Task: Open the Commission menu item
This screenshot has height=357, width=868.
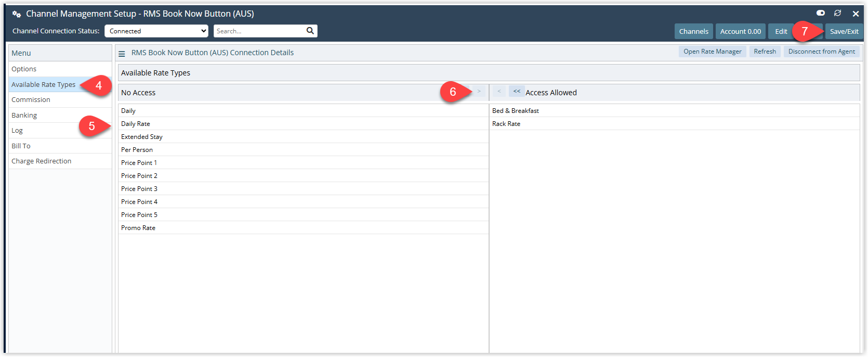Action: click(60, 100)
